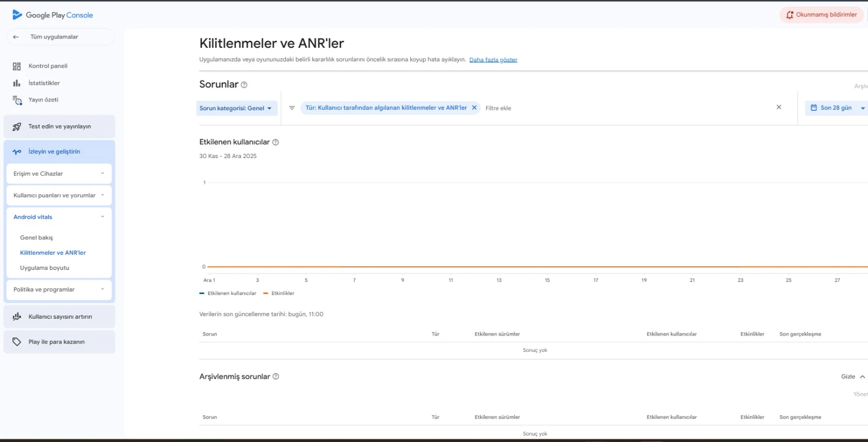Viewport: 868px width, 442px height.
Task: Clear all filters with the X button
Action: (778, 108)
